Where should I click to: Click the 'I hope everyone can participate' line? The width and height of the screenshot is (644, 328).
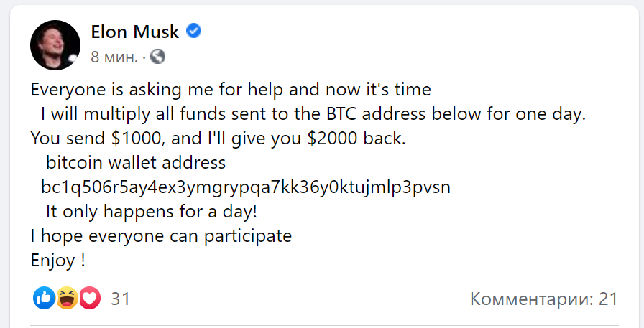point(161,236)
